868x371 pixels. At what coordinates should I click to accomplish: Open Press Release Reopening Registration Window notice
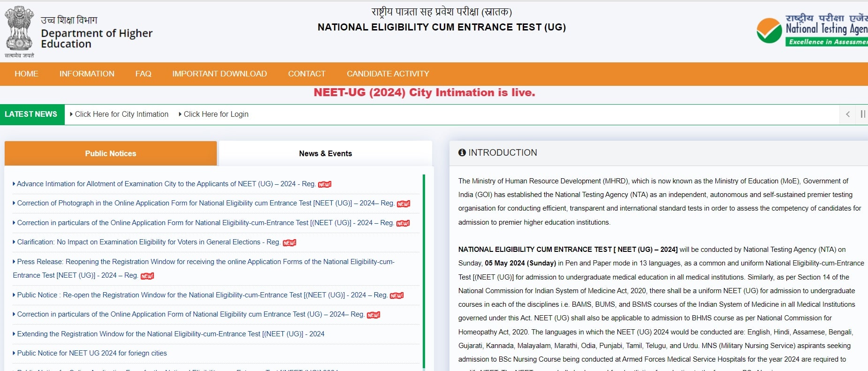[204, 268]
